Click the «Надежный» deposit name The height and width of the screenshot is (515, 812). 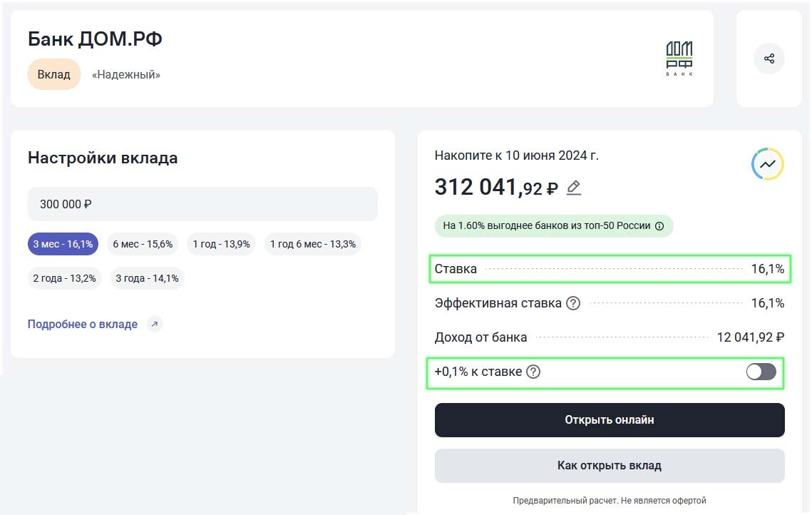[x=126, y=75]
